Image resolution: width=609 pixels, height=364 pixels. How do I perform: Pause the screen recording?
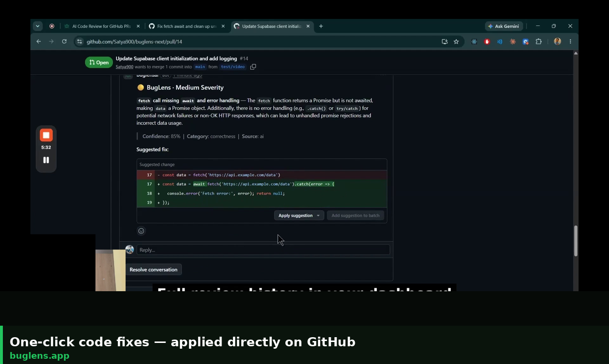(46, 160)
